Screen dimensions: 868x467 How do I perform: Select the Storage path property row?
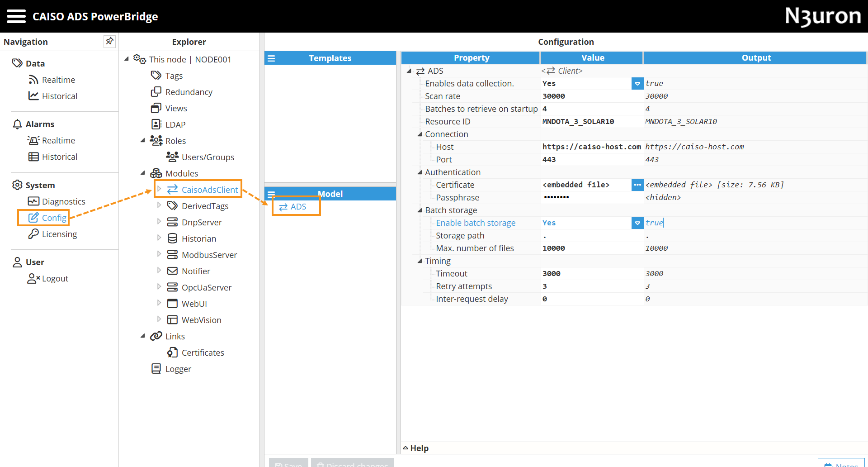[x=460, y=236]
